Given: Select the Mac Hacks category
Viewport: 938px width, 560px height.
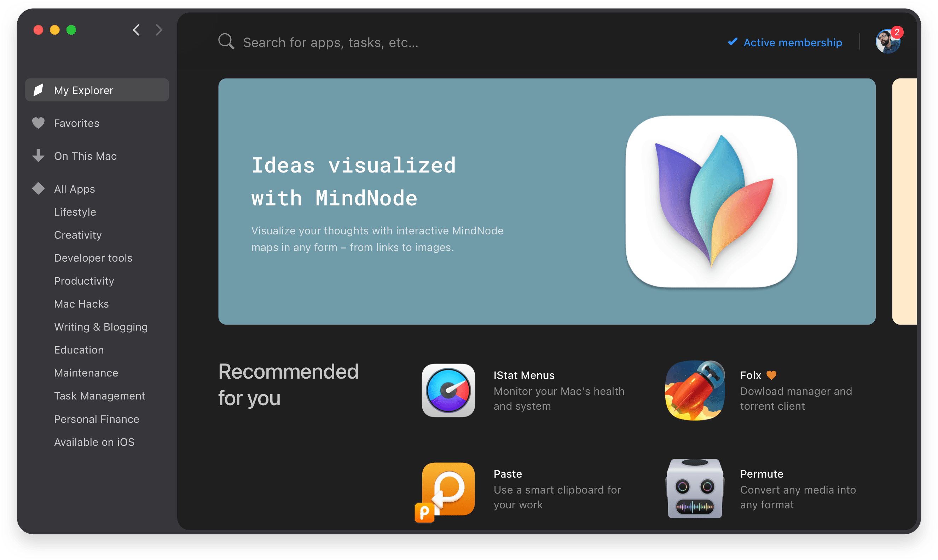Looking at the screenshot, I should [81, 304].
